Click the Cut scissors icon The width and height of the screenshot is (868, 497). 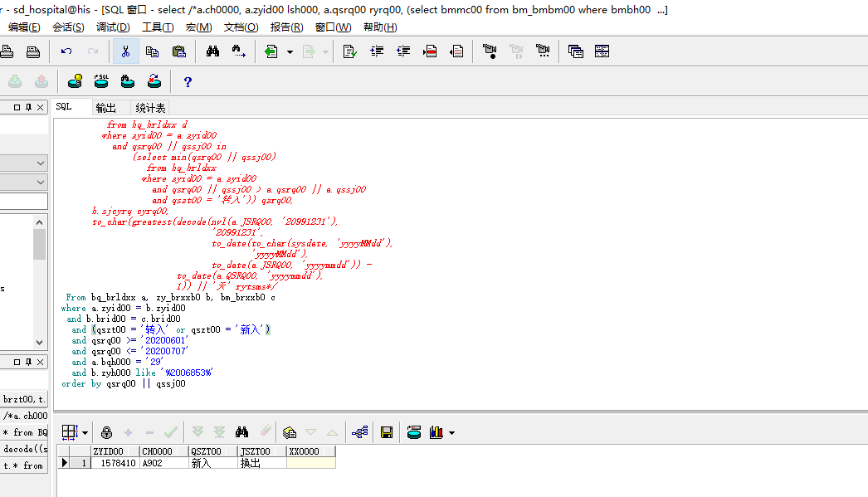point(125,51)
